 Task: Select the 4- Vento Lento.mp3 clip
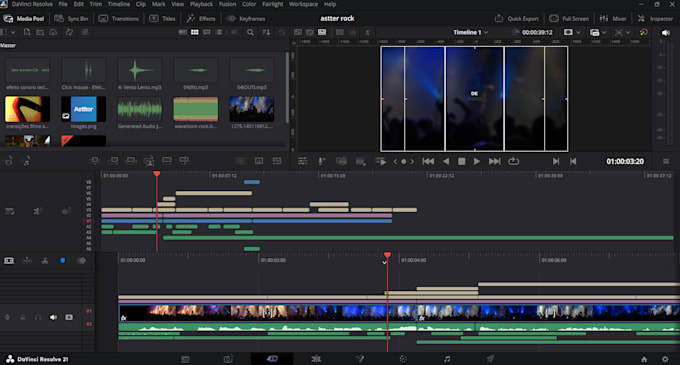[140, 70]
